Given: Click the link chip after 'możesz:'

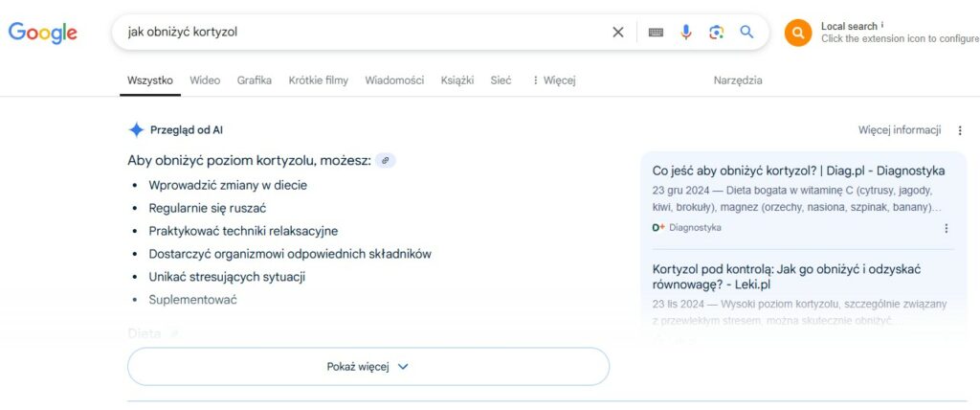Looking at the screenshot, I should [385, 161].
